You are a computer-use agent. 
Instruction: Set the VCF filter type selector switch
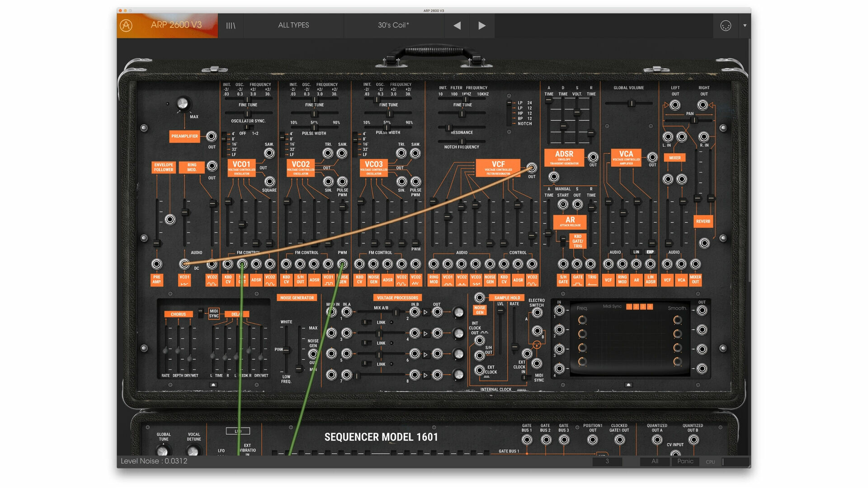pos(509,113)
